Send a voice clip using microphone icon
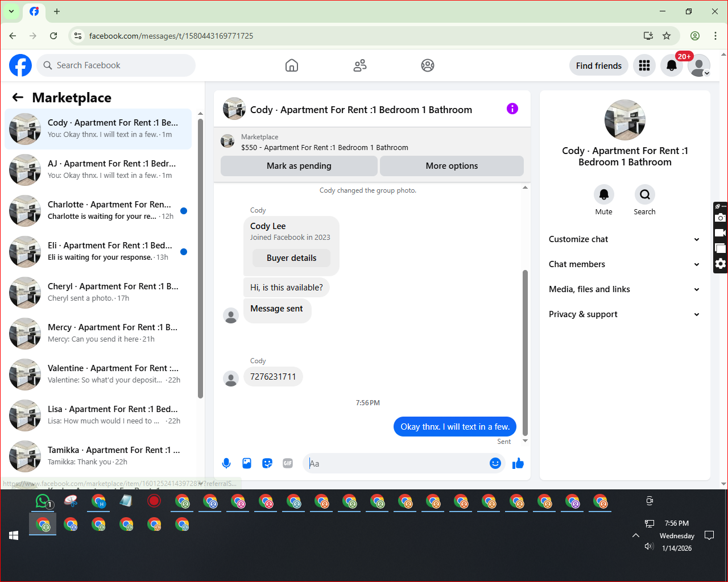728x582 pixels. click(226, 463)
